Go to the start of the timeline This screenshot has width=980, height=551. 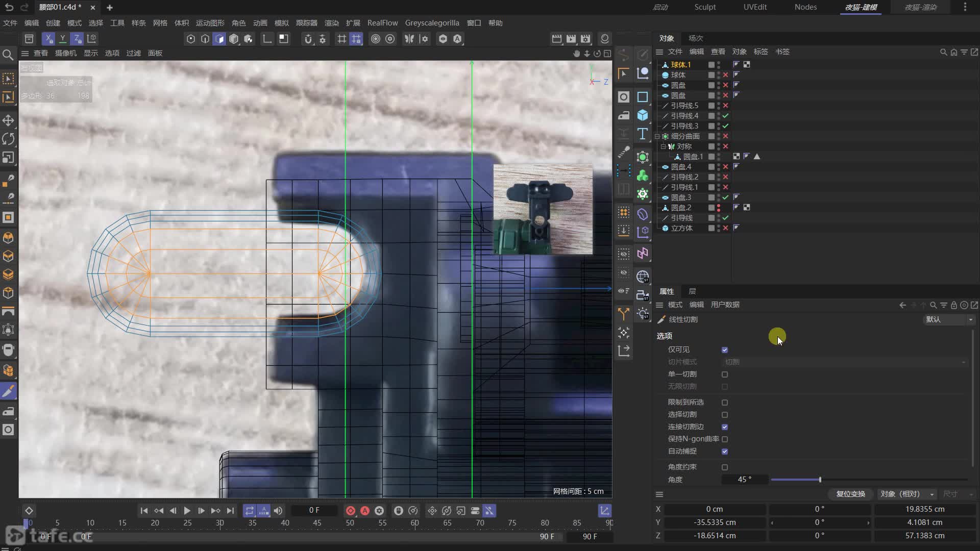(x=144, y=511)
